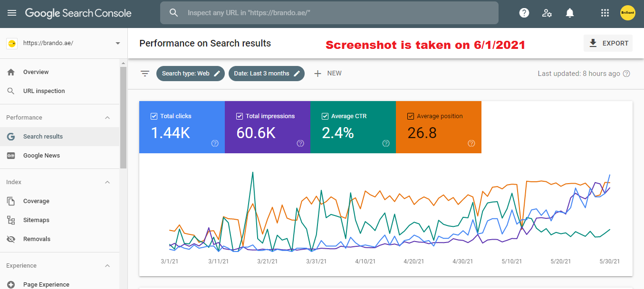
Task: Collapse the Index section
Action: tap(107, 182)
